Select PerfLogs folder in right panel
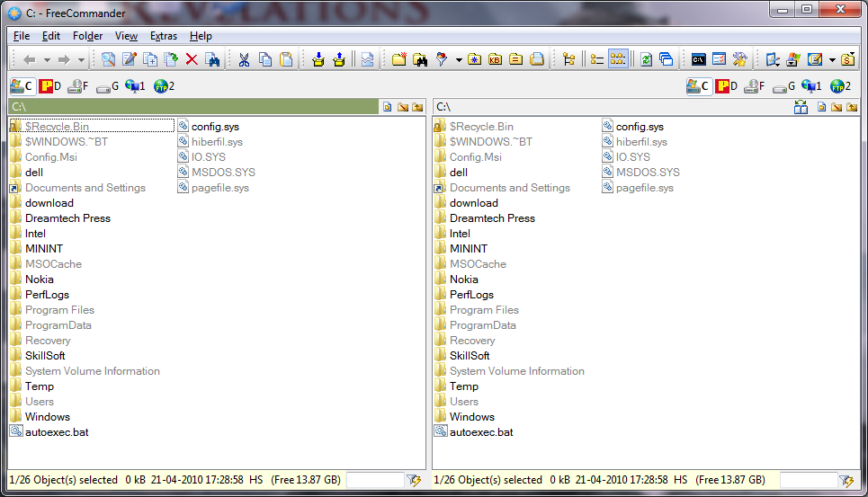 click(x=464, y=295)
